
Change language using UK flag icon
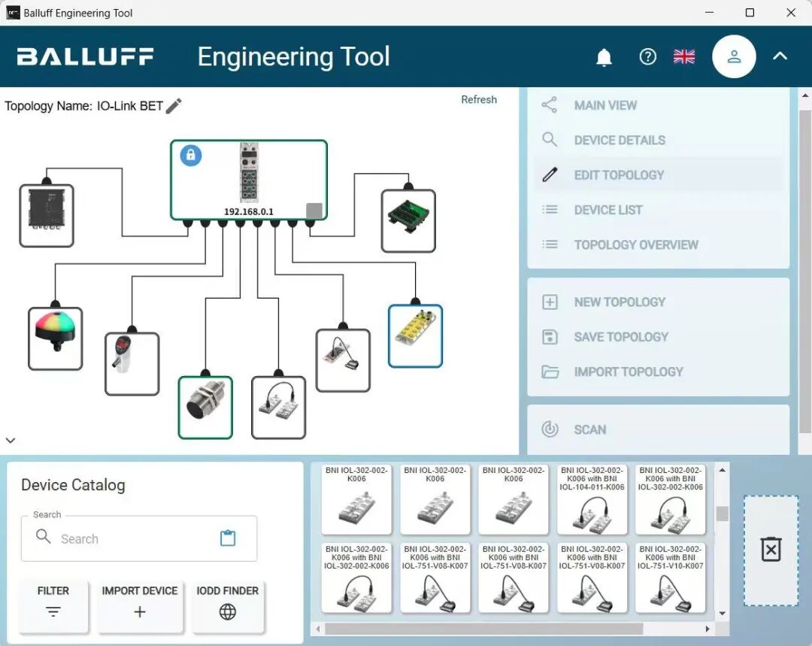pyautogui.click(x=683, y=57)
